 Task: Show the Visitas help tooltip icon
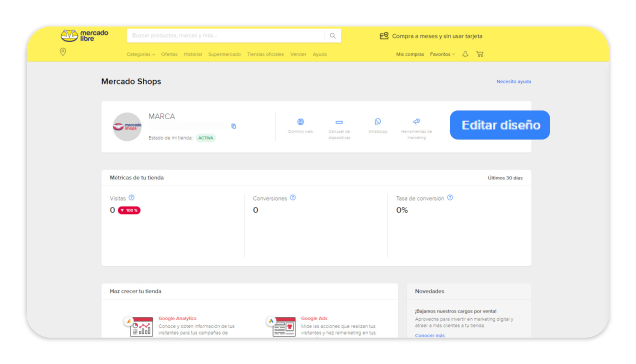point(131,198)
